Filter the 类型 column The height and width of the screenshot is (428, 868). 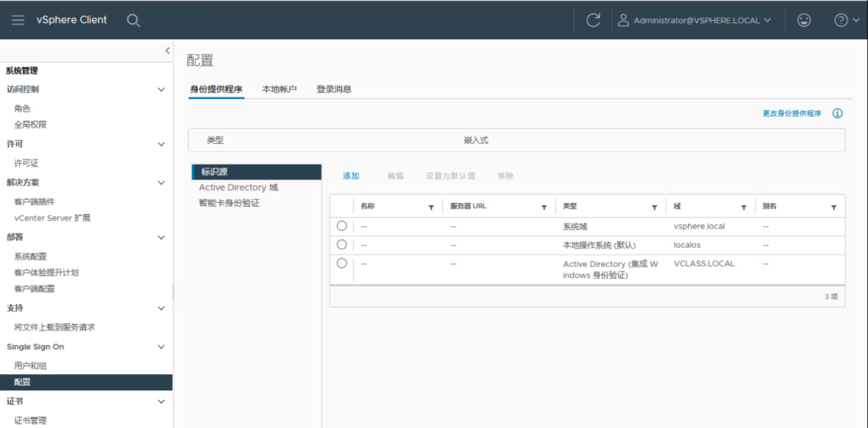coord(654,208)
